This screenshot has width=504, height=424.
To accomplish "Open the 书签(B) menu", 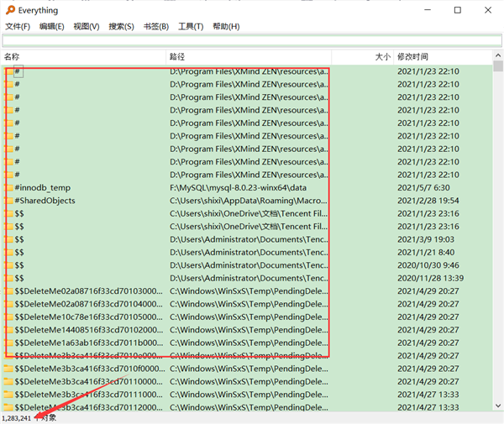I will pos(155,27).
